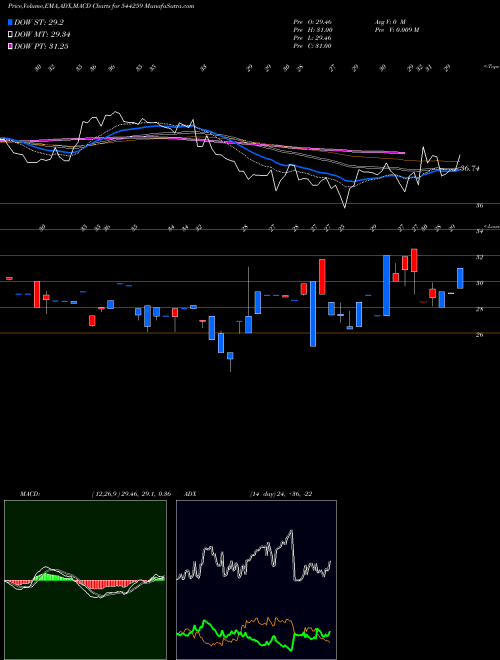This screenshot has height=660, width=500.
Task: Open the dark blue ADX chart panel
Action: tap(256, 580)
